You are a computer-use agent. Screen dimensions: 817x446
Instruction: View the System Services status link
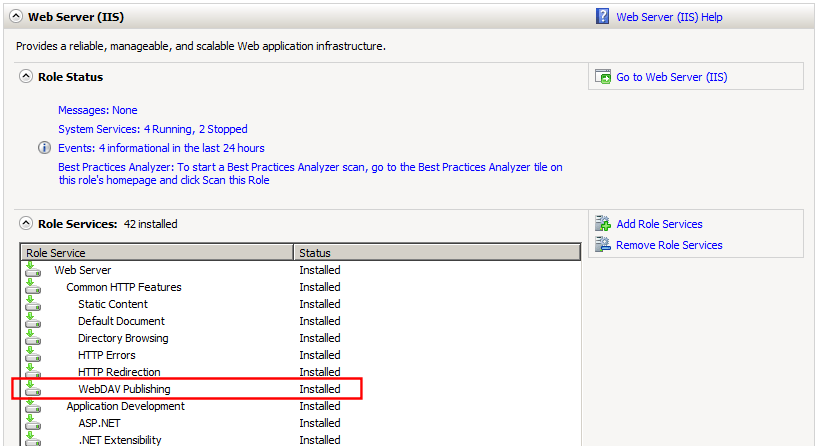pyautogui.click(x=152, y=129)
